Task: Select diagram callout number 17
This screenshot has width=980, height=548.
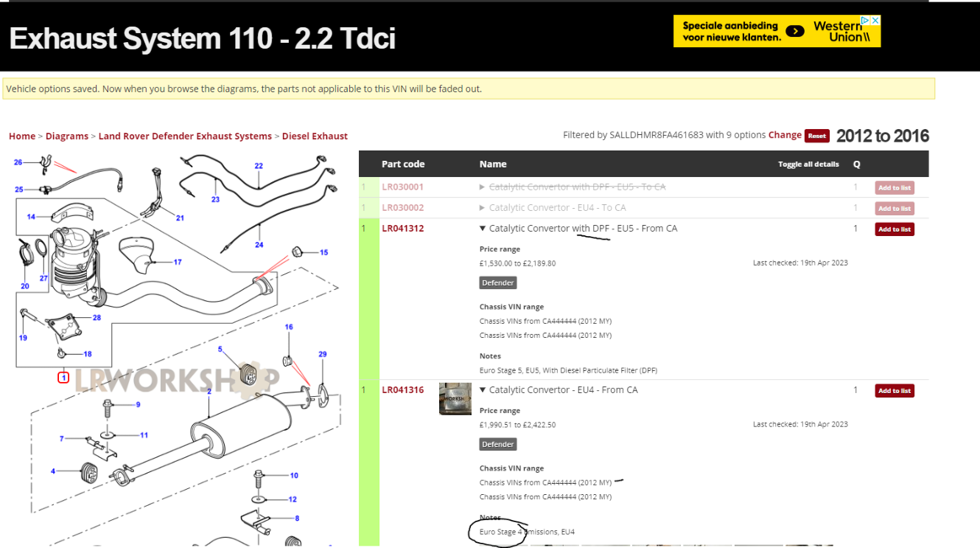Action: click(x=178, y=262)
